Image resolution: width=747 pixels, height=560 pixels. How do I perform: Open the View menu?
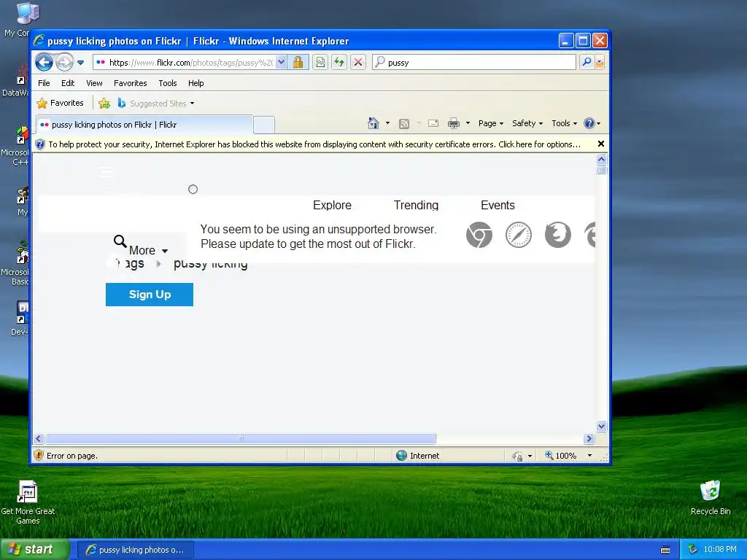tap(94, 83)
